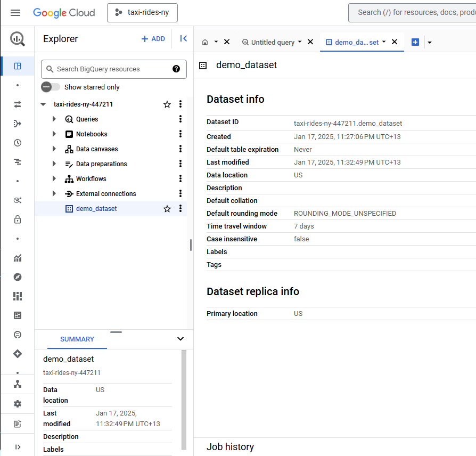Open the Explorer workspace sidebar icon
This screenshot has height=456, width=476.
[x=18, y=66]
